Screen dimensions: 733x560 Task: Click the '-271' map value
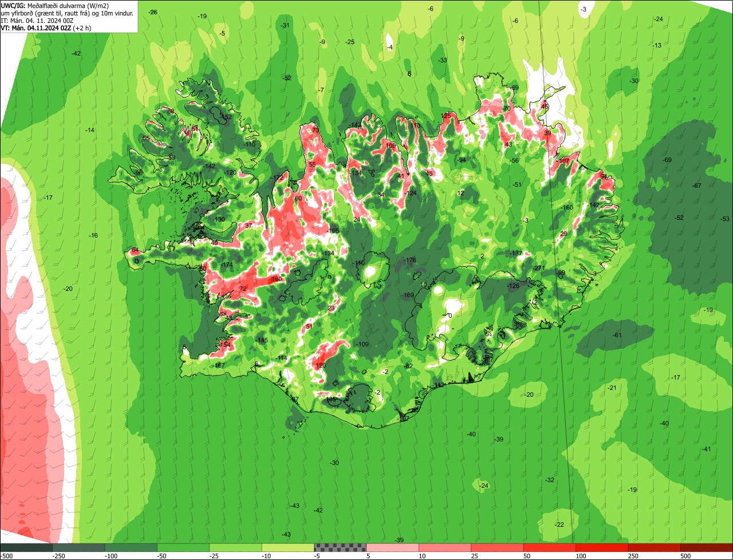539,268
